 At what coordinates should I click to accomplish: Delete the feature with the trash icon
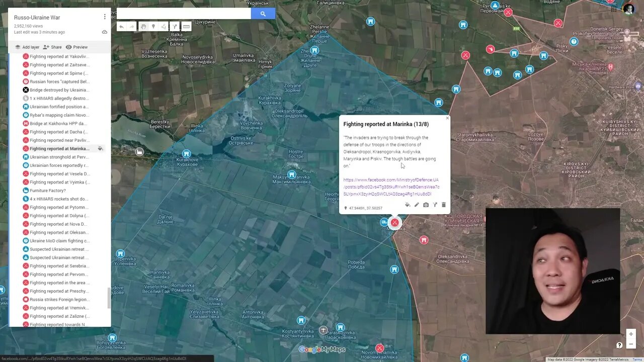[444, 205]
